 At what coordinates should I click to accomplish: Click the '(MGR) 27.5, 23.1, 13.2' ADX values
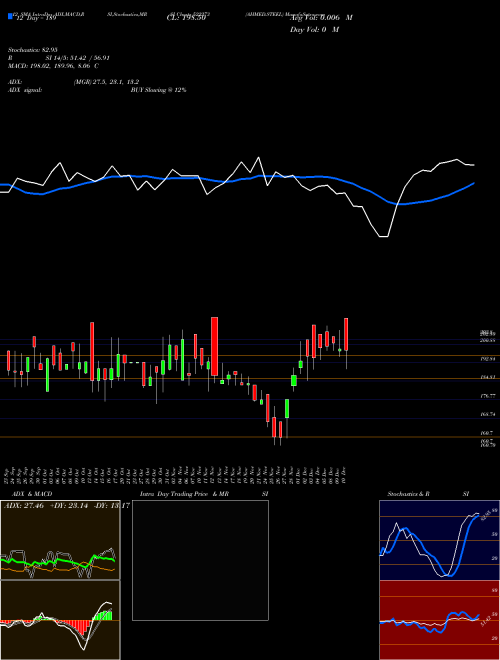106,82
